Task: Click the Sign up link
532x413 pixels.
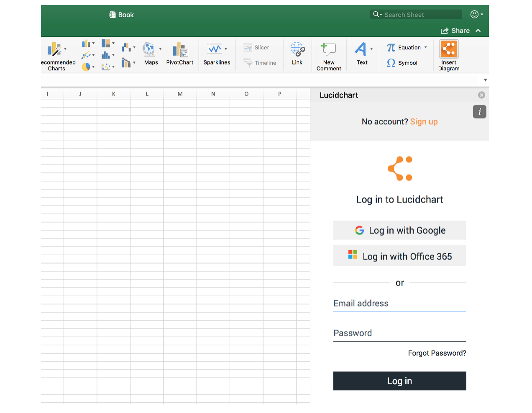Action: pyautogui.click(x=424, y=122)
